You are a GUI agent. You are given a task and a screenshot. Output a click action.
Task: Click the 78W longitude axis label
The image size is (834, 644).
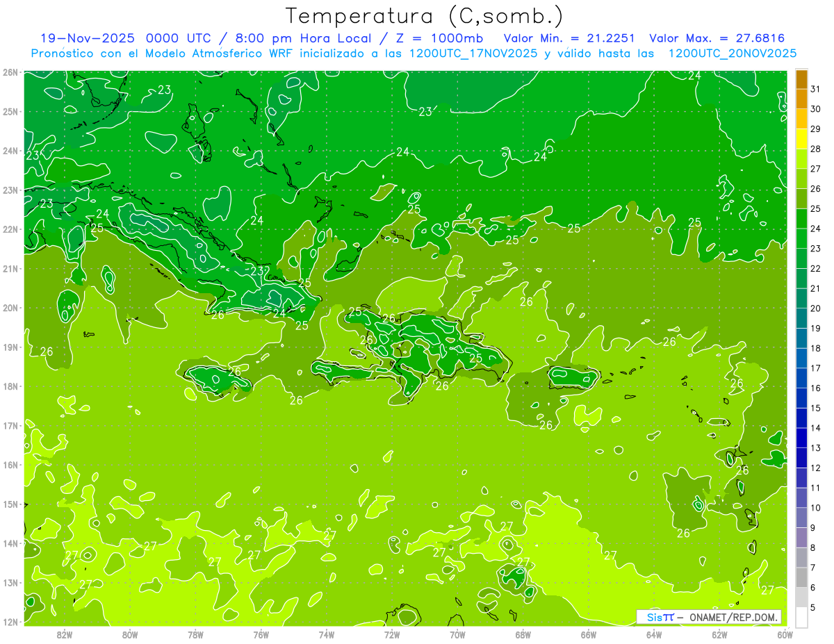(x=195, y=635)
